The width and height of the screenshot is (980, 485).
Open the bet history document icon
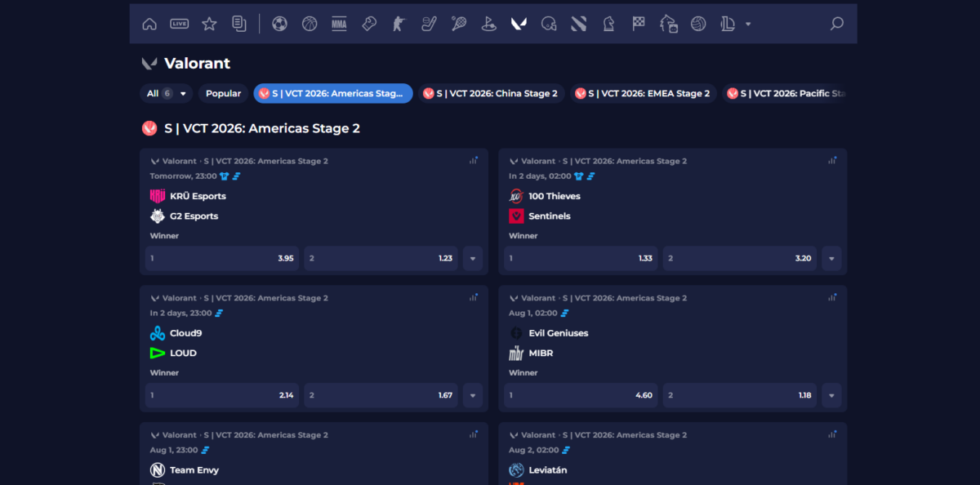click(x=239, y=24)
